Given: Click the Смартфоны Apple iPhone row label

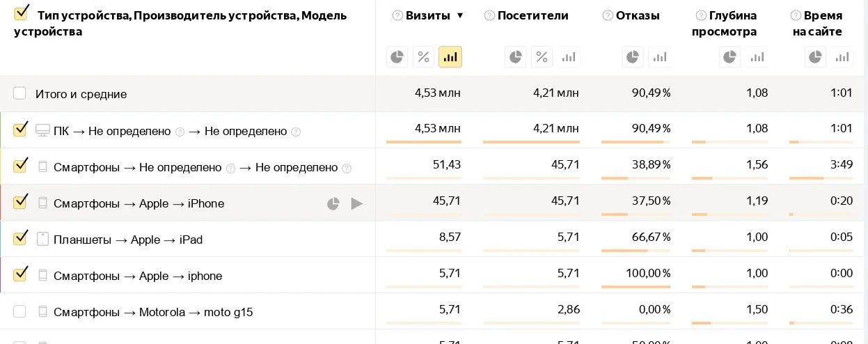Looking at the screenshot, I should 139,204.
